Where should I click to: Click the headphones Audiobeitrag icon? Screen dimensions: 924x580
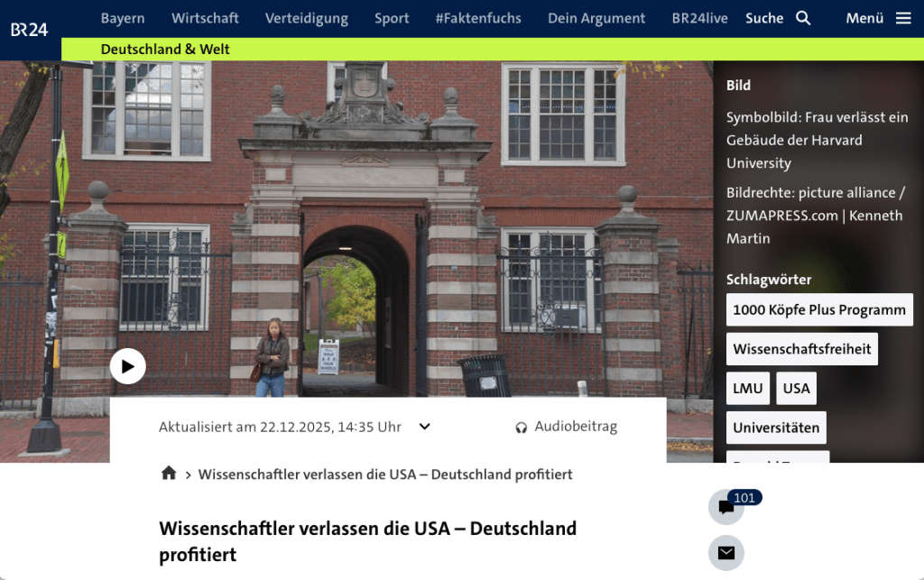pyautogui.click(x=522, y=428)
